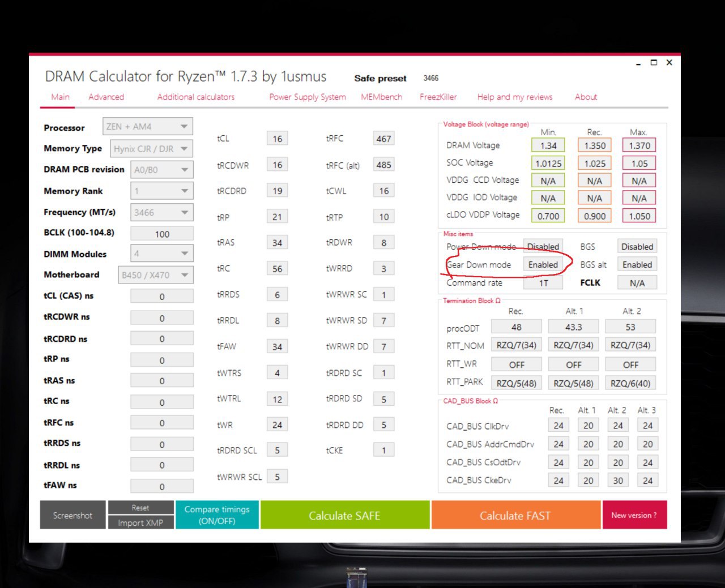Click the tRCDWR ns input field
This screenshot has height=588, width=725.
[x=162, y=317]
